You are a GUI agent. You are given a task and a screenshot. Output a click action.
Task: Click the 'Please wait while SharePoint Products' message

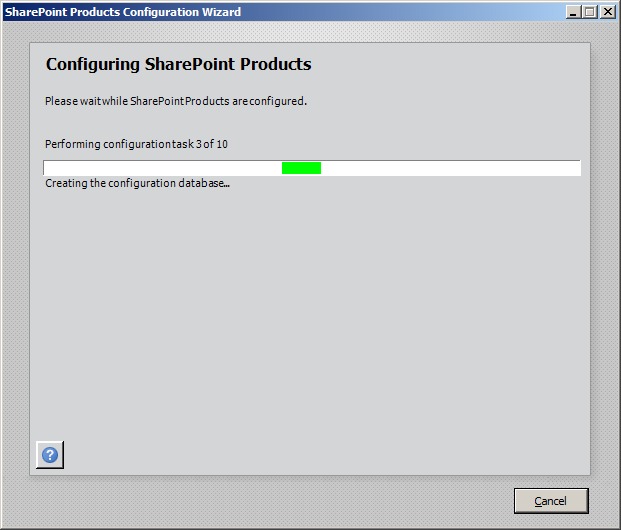tap(176, 101)
